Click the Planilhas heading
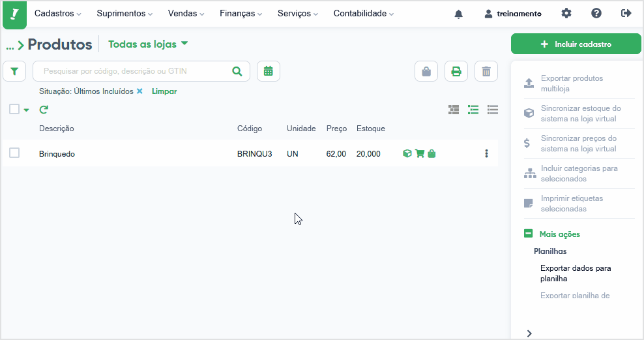The width and height of the screenshot is (644, 340). pos(550,251)
